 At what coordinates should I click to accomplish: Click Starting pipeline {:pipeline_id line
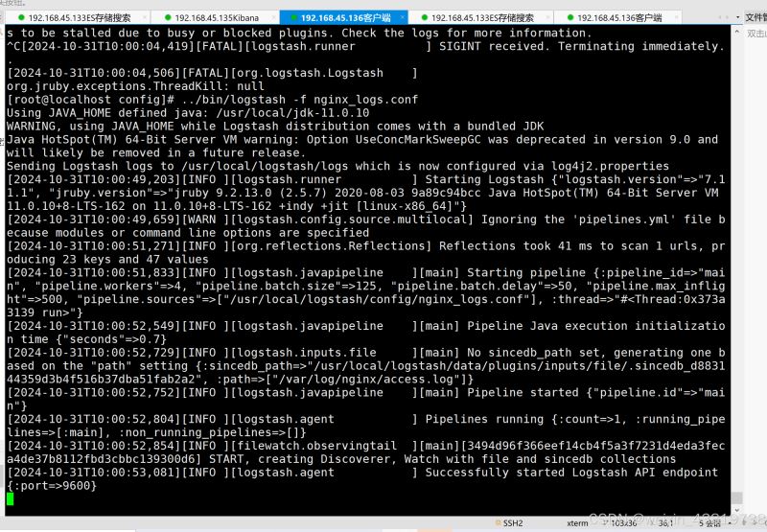point(365,273)
